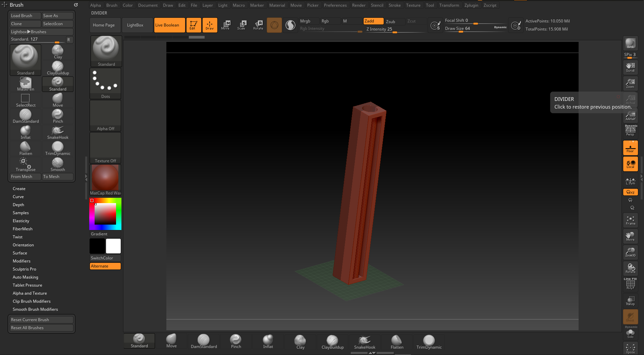The image size is (644, 355).
Task: Open the Preferences menu
Action: [x=335, y=5]
